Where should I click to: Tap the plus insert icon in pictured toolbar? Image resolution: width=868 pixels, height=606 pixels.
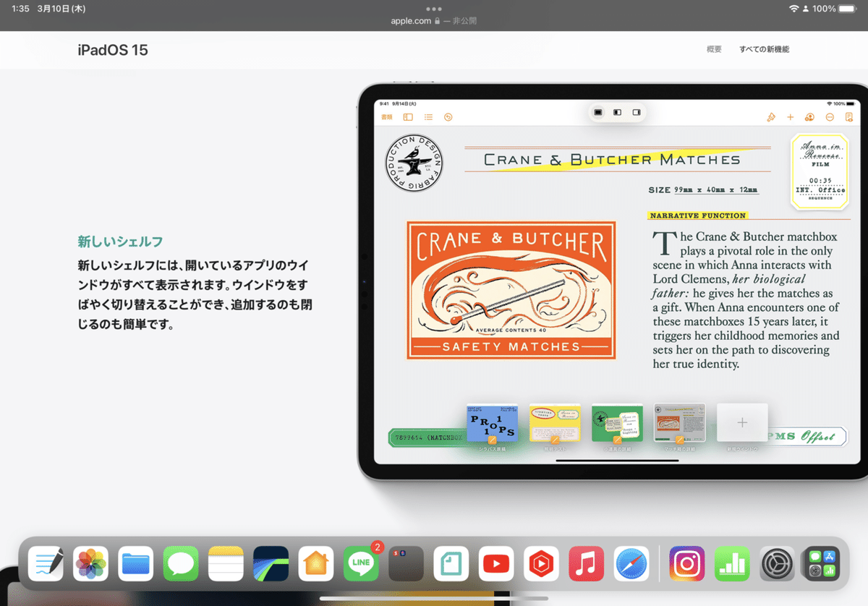[791, 117]
